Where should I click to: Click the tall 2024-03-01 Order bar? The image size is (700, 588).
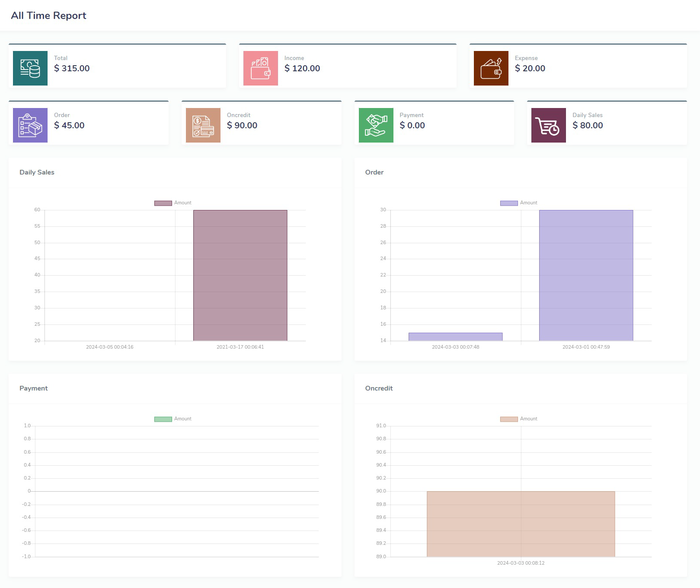coord(586,275)
